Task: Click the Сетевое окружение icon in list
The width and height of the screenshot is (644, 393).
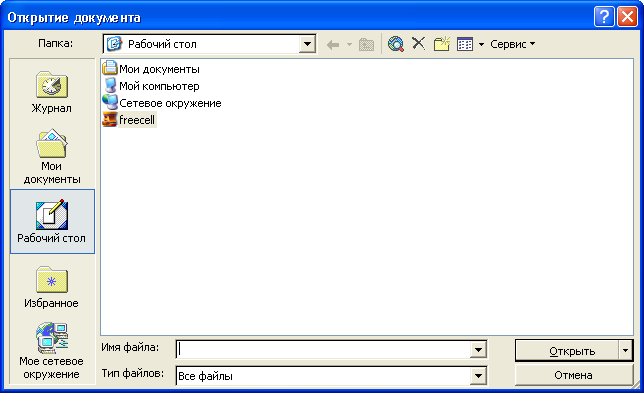Action: tap(110, 102)
